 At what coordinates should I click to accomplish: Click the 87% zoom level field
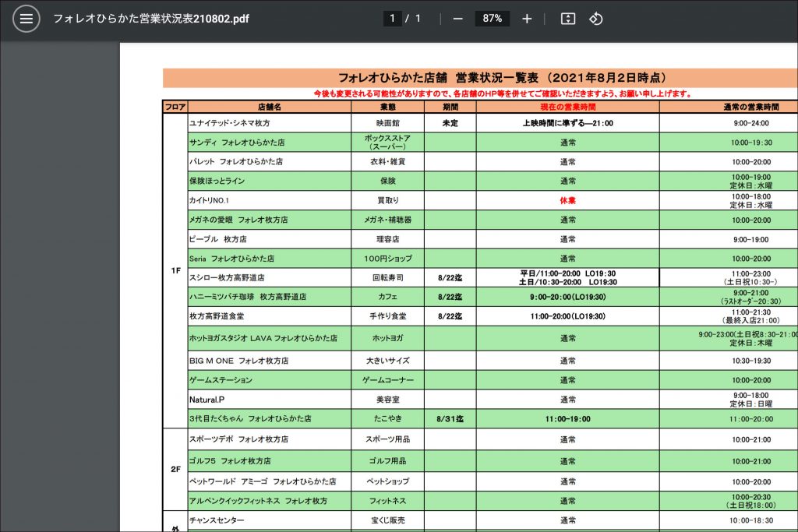[x=492, y=19]
